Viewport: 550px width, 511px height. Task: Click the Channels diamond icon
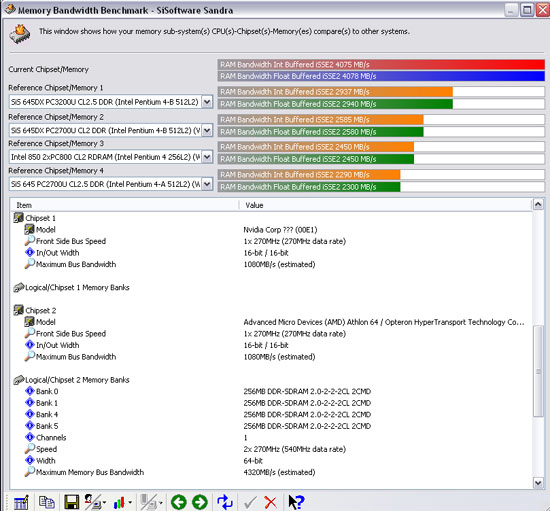30,437
